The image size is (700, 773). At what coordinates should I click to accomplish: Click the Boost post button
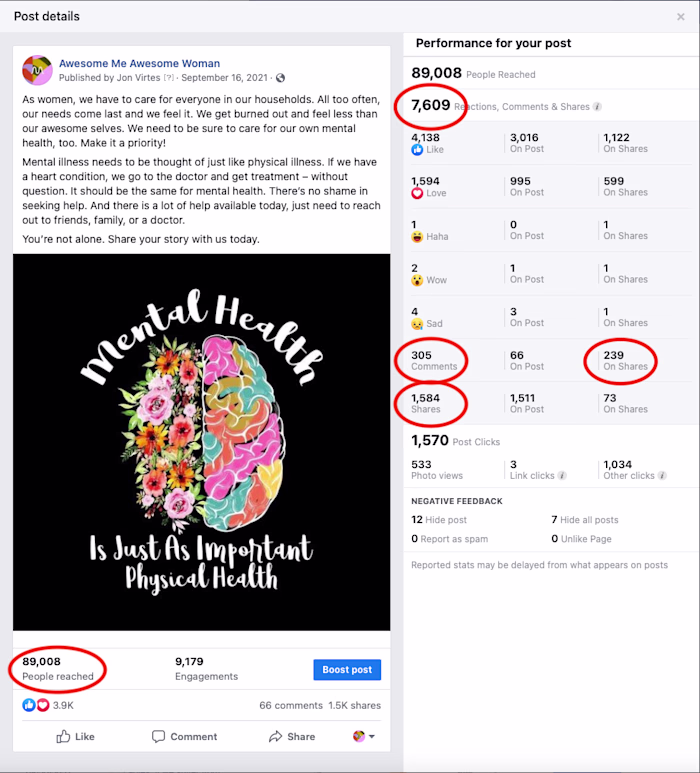point(347,669)
